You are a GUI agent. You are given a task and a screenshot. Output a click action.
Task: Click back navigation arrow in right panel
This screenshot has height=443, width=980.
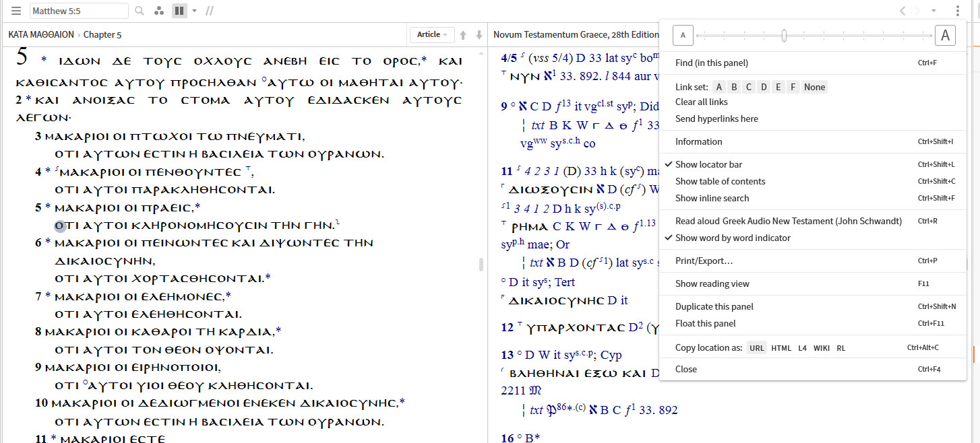[903, 11]
